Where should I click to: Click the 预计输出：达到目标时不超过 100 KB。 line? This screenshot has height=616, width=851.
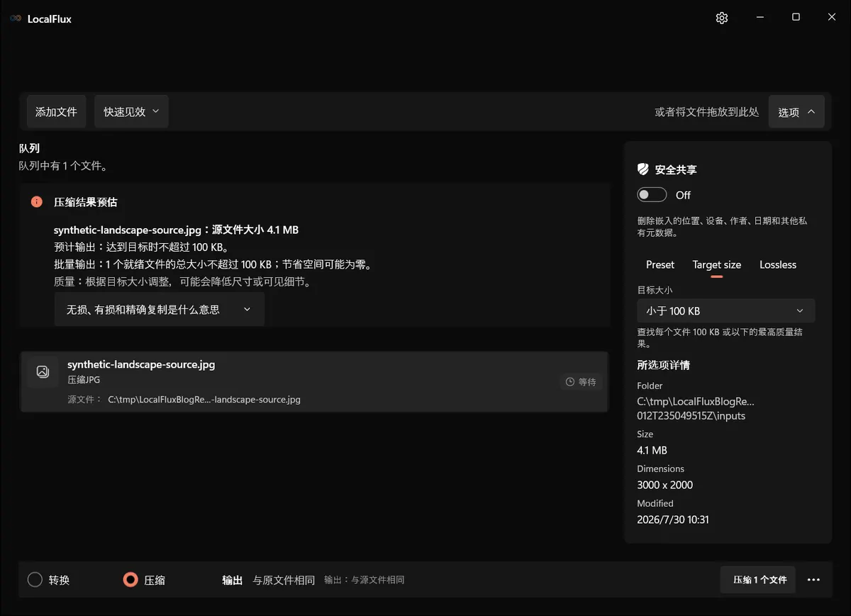[x=141, y=247]
